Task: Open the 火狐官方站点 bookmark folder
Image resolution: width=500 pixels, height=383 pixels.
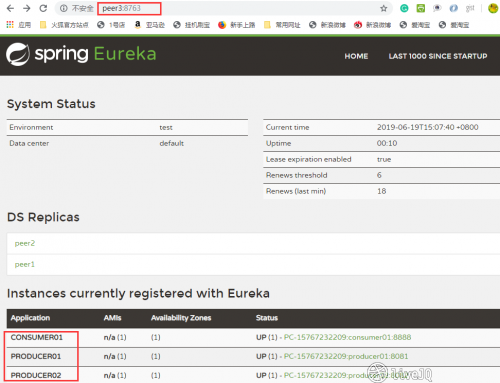Action: tap(64, 25)
